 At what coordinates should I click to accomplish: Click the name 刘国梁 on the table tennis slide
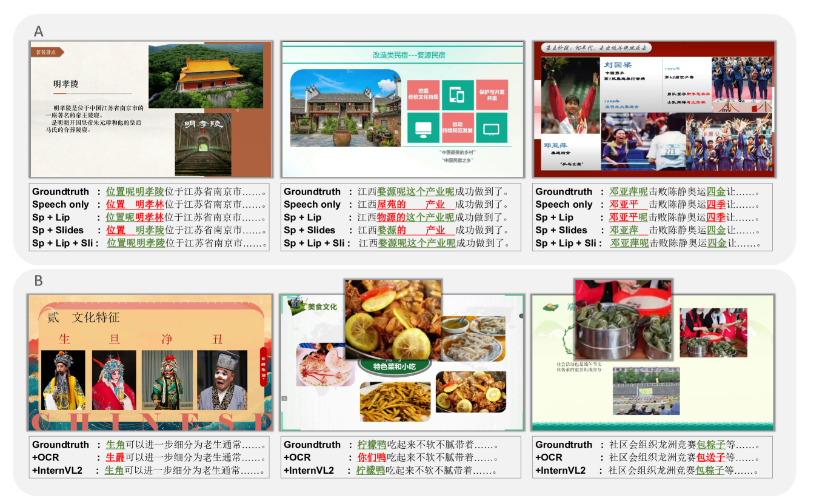(x=618, y=64)
